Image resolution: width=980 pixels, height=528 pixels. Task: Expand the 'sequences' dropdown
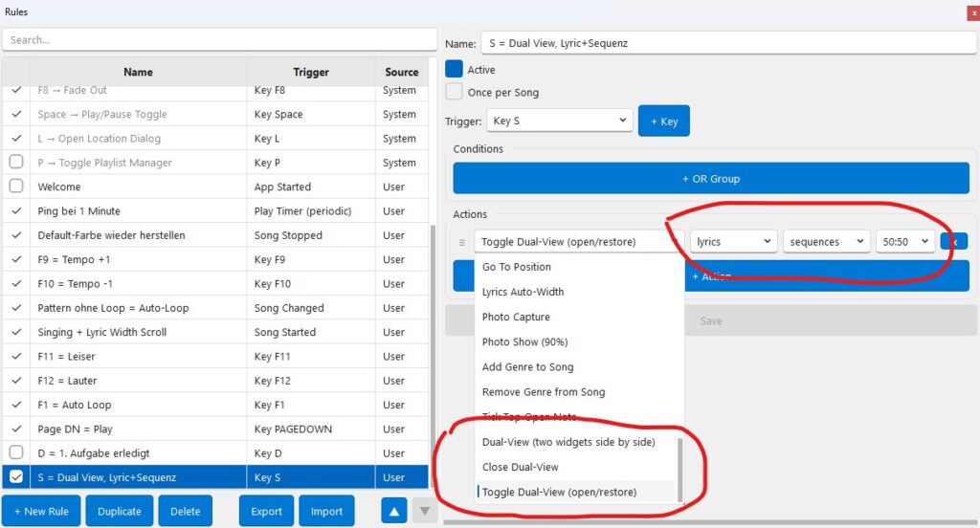pyautogui.click(x=826, y=242)
